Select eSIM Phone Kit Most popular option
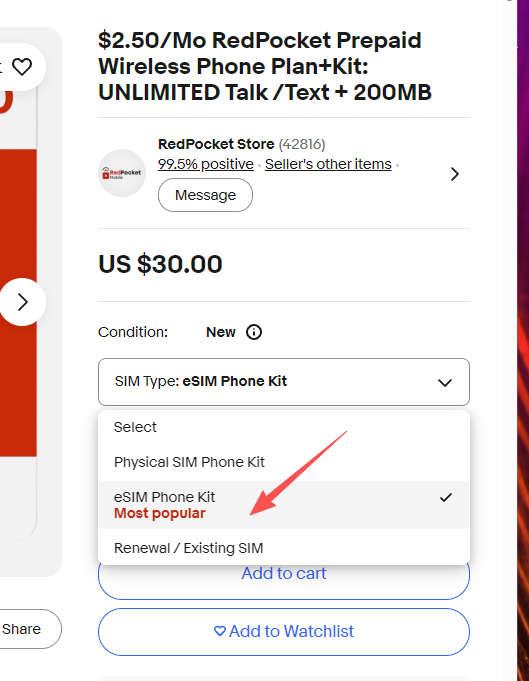This screenshot has height=681, width=529. 284,505
